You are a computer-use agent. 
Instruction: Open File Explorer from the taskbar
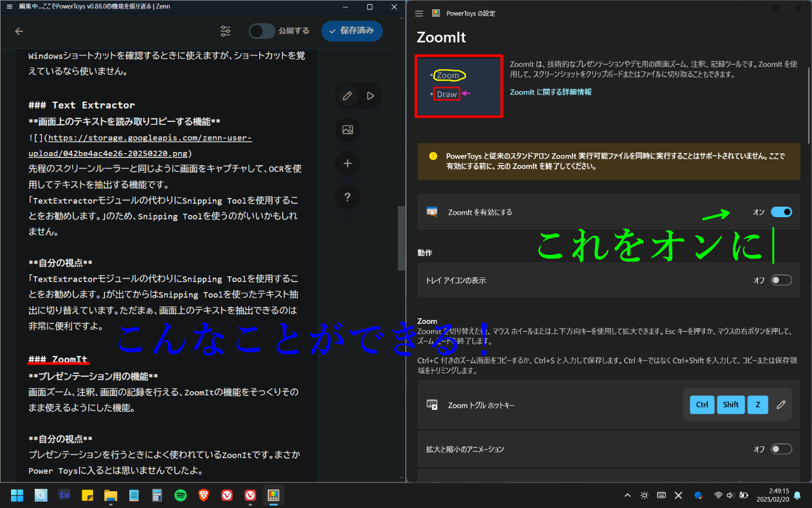click(x=111, y=495)
